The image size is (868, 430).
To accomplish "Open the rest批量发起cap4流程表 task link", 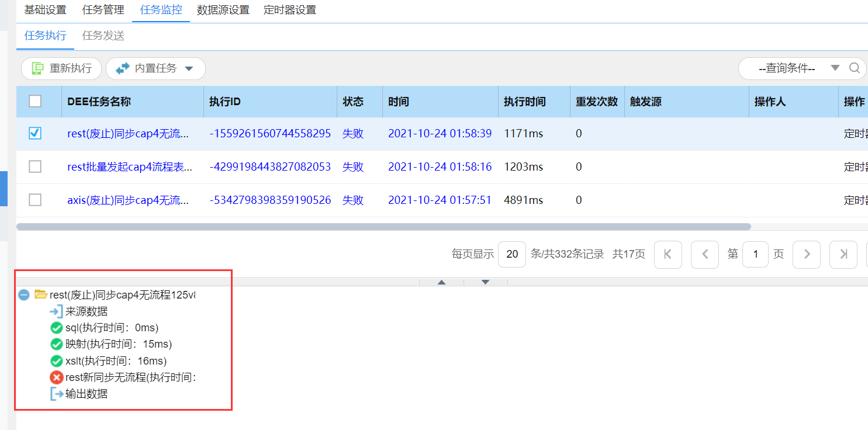I will tap(130, 167).
